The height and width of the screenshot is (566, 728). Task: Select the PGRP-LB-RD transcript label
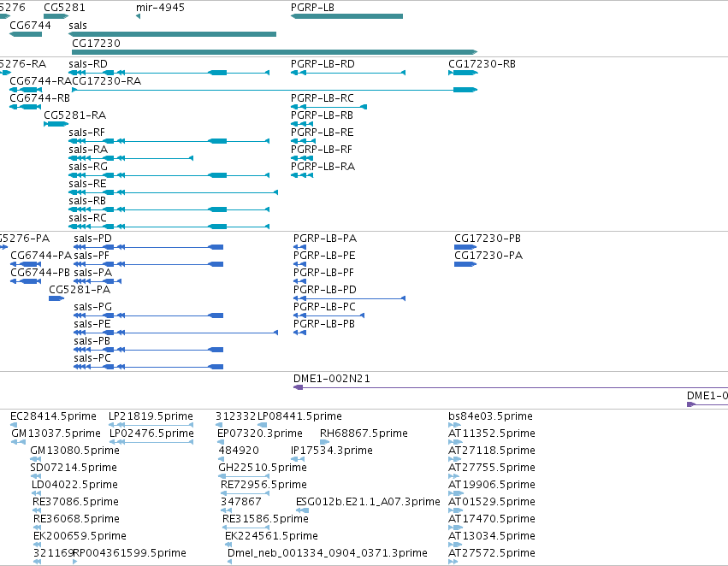[x=323, y=63]
